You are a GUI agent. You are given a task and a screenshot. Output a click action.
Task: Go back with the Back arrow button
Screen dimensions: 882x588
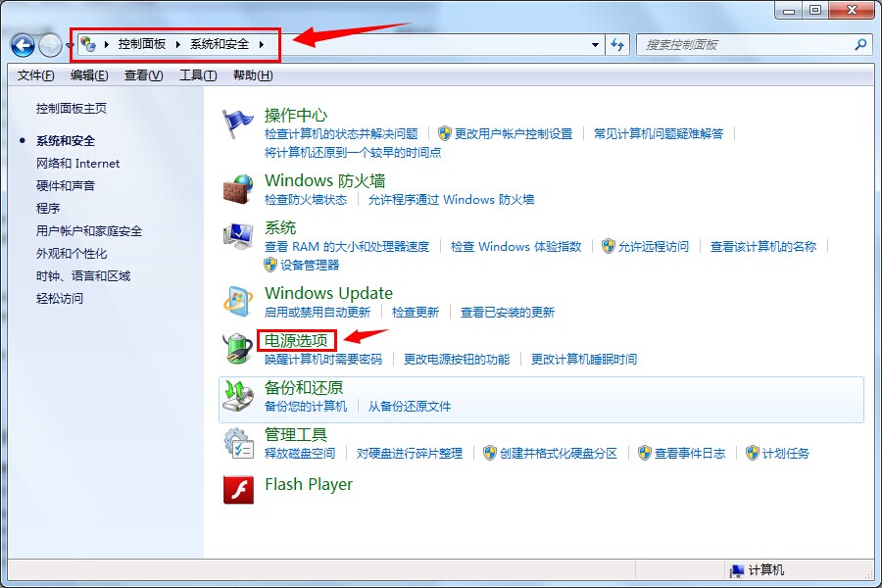(23, 44)
